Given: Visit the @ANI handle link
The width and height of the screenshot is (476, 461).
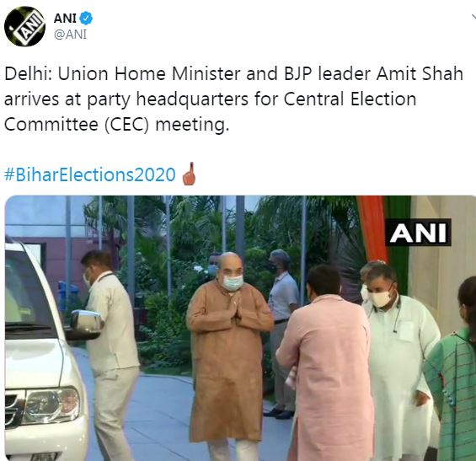Looking at the screenshot, I should [70, 35].
